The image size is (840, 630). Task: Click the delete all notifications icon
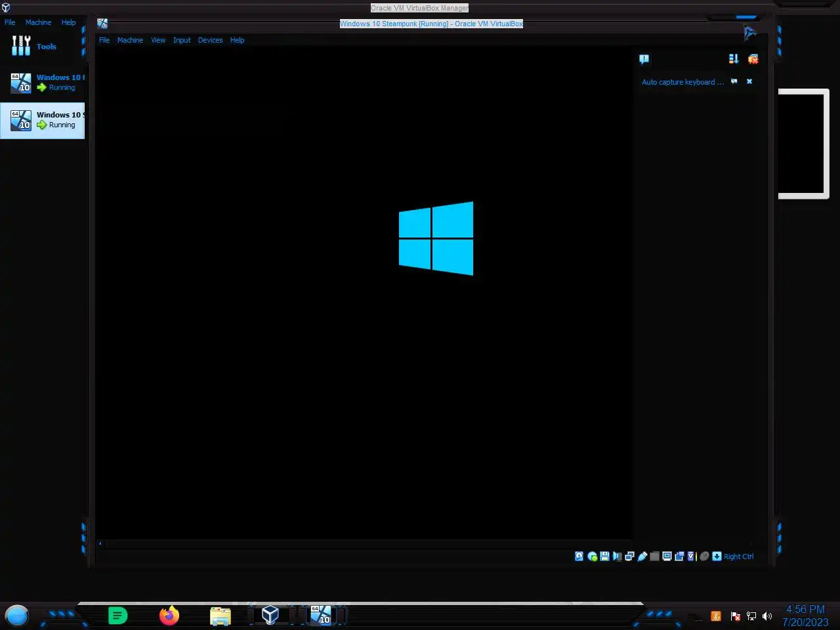(x=753, y=59)
